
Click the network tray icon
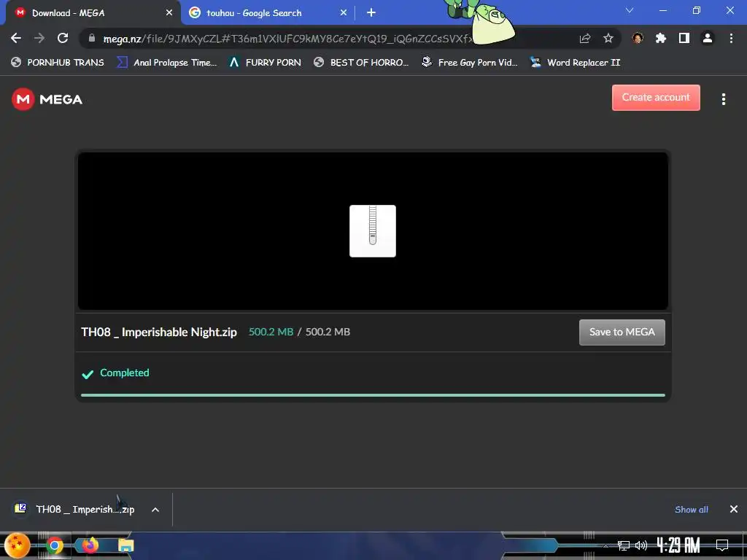coord(623,545)
